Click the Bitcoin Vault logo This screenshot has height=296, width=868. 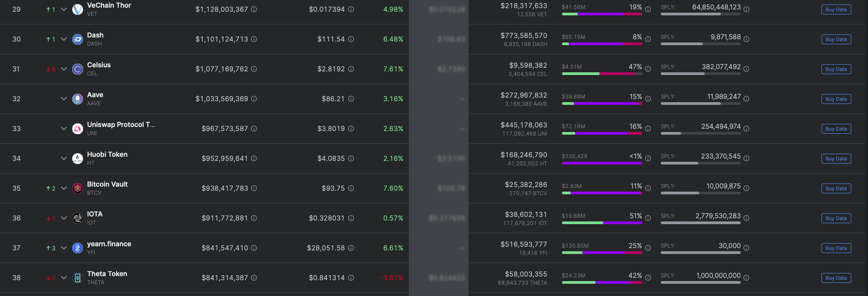pos(78,188)
